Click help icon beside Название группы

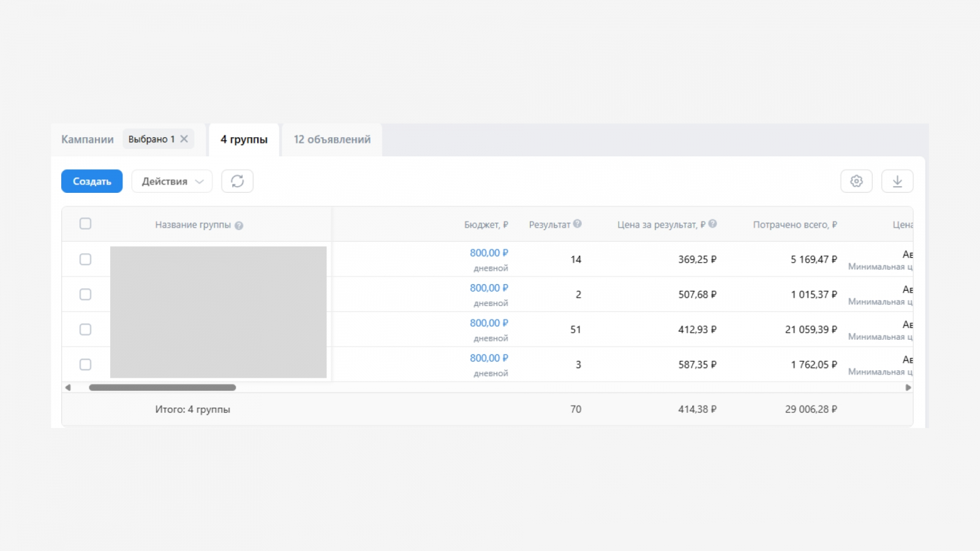click(239, 225)
